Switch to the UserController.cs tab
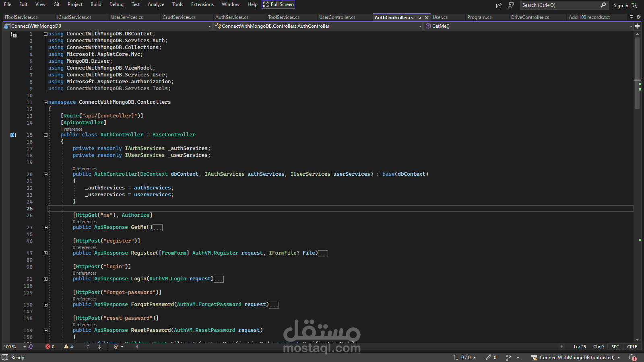Screen dimensions: 644x362 click(x=337, y=17)
